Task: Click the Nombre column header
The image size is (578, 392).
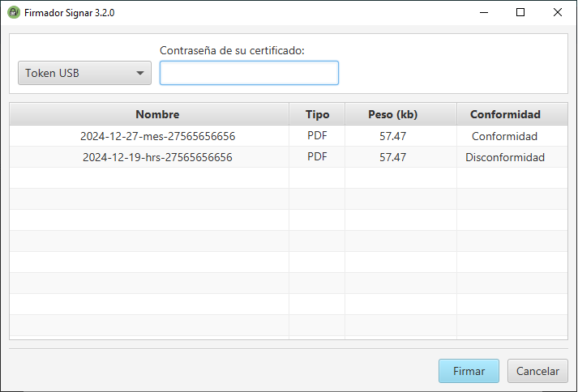Action: pos(149,114)
